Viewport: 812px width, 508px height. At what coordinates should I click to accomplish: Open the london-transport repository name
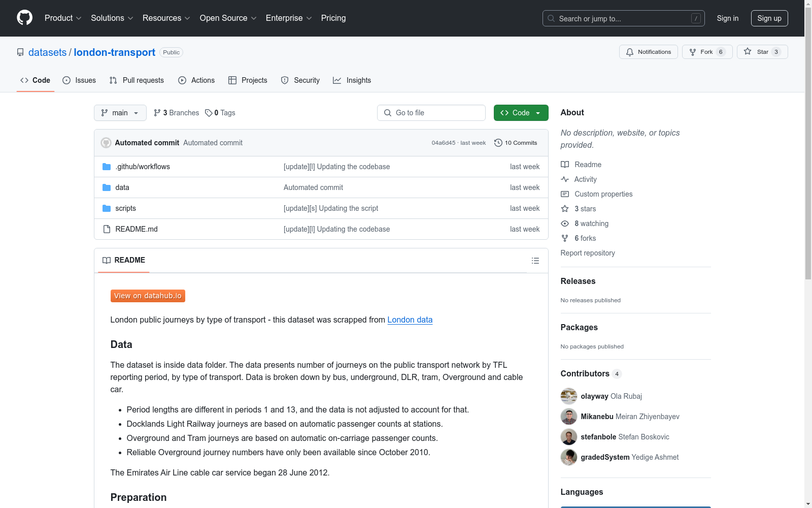click(115, 52)
